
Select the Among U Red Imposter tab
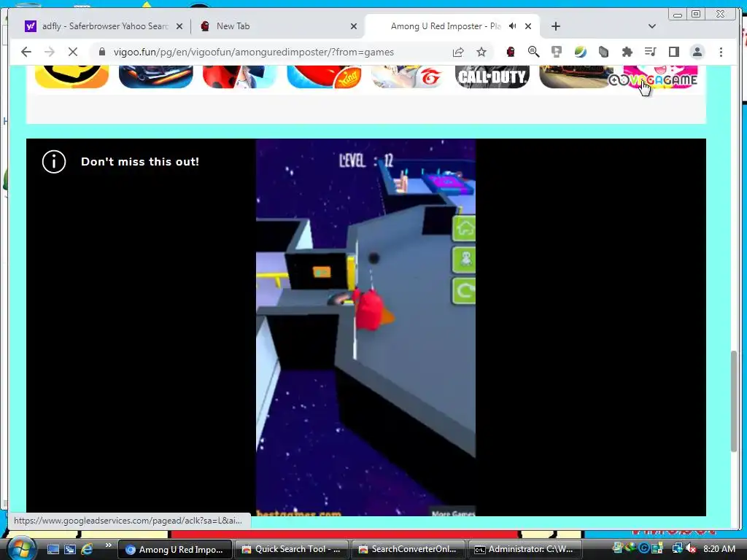[446, 26]
